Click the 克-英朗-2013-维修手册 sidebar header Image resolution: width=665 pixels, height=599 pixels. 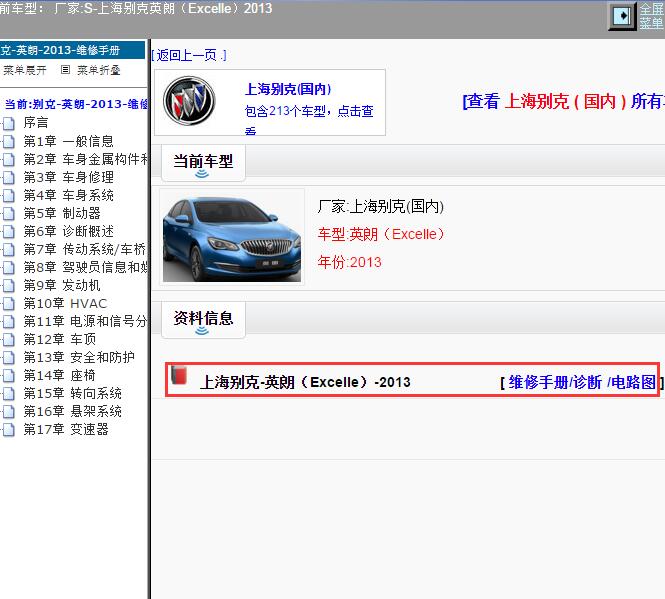[72, 50]
